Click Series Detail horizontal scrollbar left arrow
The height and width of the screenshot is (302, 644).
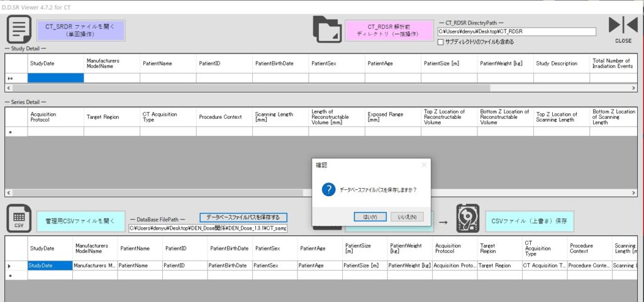9,193
